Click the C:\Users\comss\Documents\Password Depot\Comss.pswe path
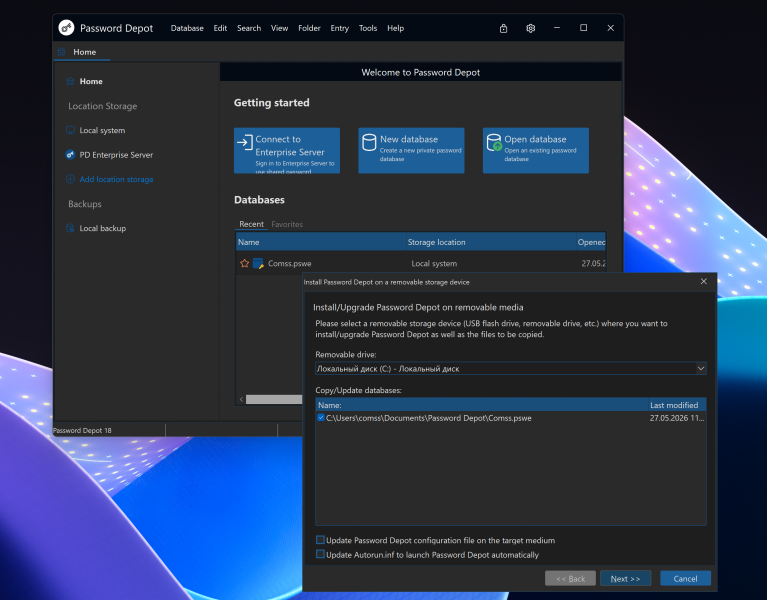 (429, 418)
